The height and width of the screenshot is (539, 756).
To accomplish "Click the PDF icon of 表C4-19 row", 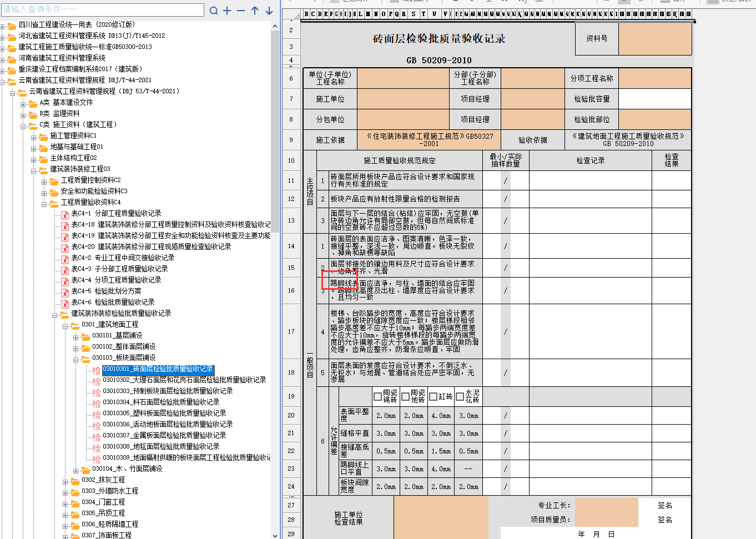I will click(65, 236).
